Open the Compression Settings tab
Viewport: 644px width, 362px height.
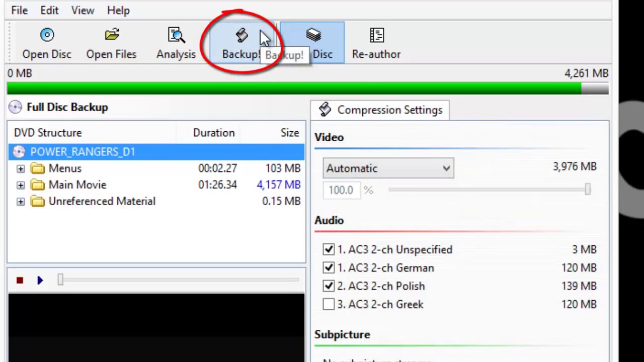[x=380, y=110]
